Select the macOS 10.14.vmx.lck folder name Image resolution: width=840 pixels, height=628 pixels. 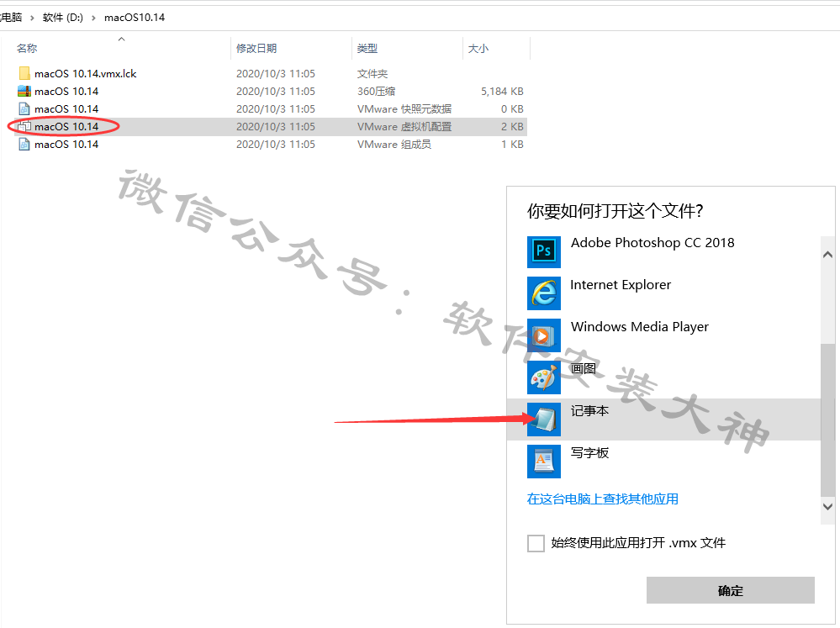[x=85, y=73]
